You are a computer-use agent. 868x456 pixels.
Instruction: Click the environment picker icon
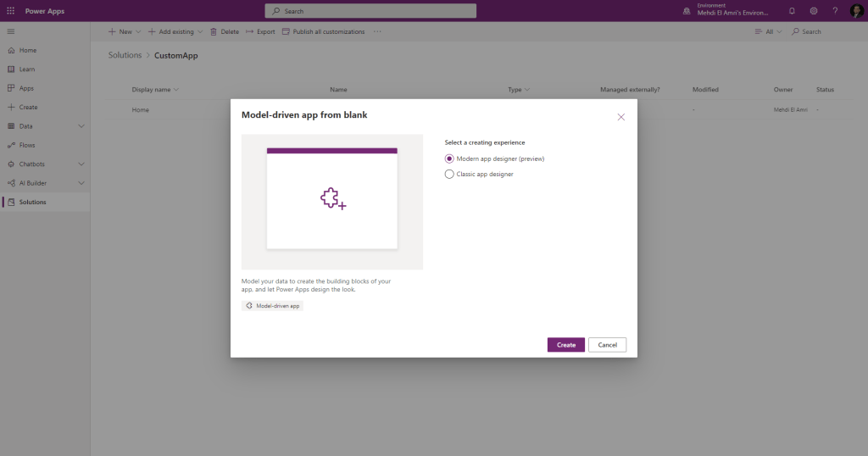point(687,11)
